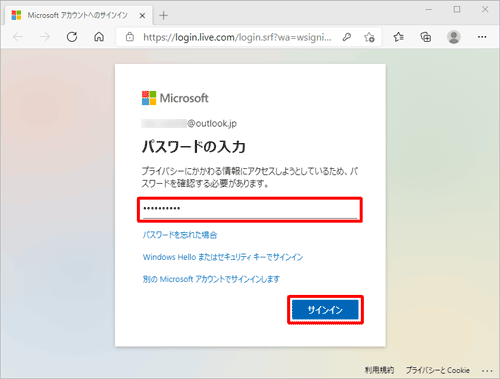
Task: Open saved passwords via the key icon
Action: tap(347, 37)
